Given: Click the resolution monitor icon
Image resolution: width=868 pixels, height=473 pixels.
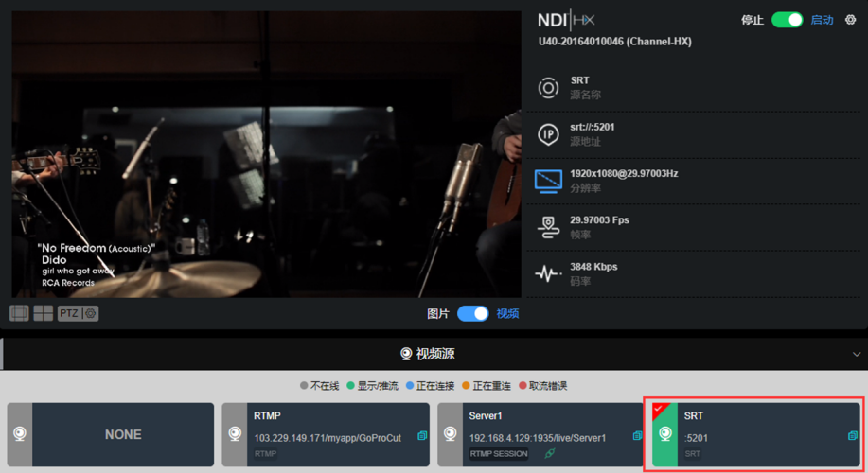Looking at the screenshot, I should [548, 181].
